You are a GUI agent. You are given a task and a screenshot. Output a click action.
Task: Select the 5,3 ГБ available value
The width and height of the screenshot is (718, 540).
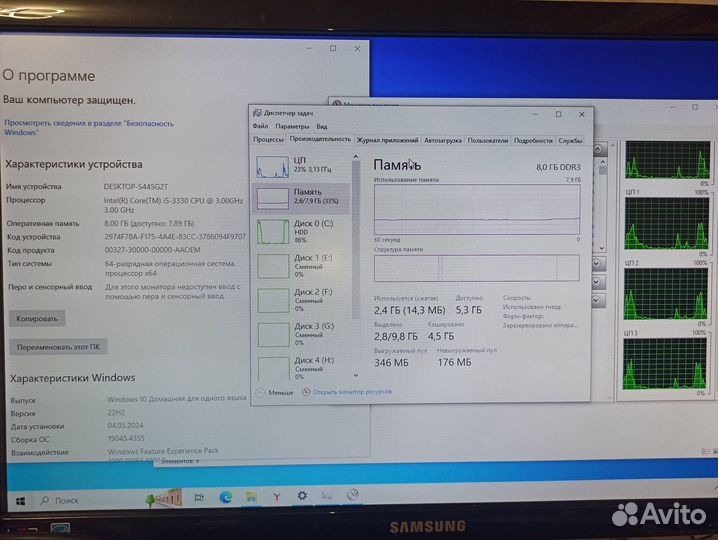coord(468,310)
